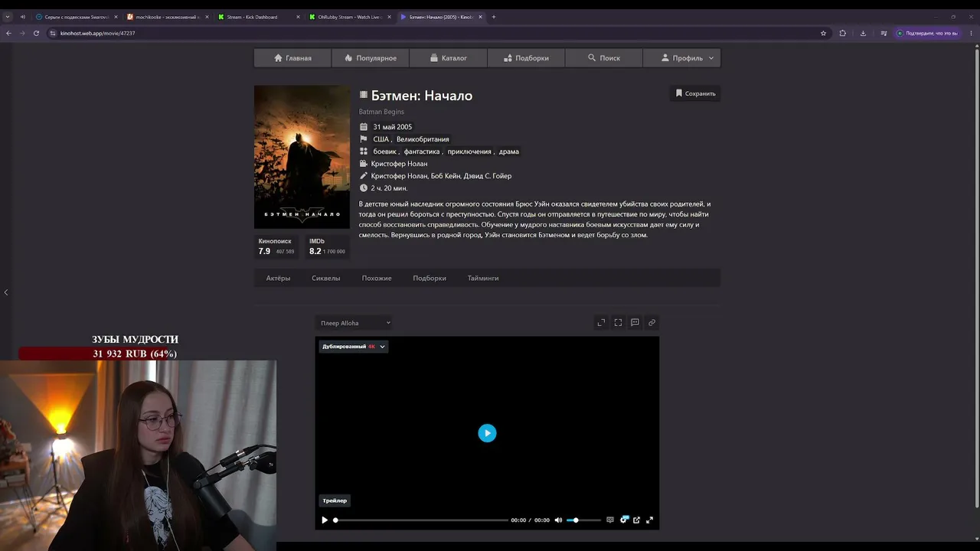Open the приключения genre link
Image resolution: width=980 pixels, height=551 pixels.
[469, 152]
